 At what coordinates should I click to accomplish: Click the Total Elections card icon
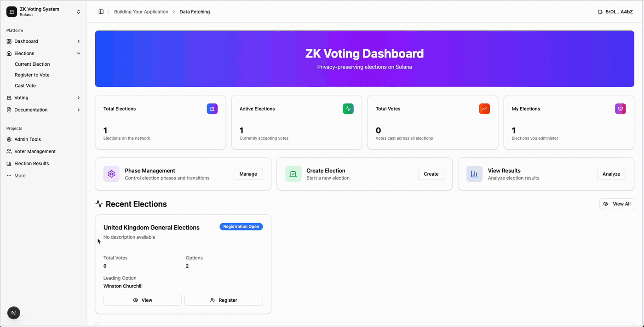pos(212,109)
